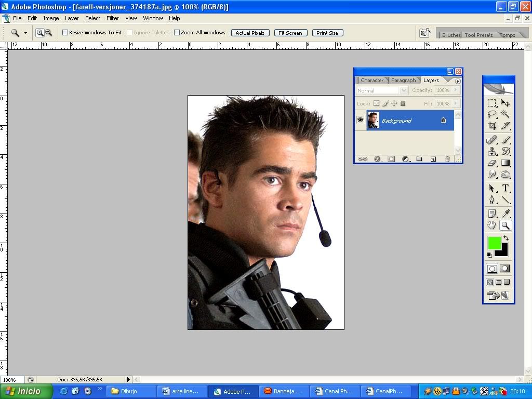Select the Crop tool
532x399 pixels.
[491, 126]
